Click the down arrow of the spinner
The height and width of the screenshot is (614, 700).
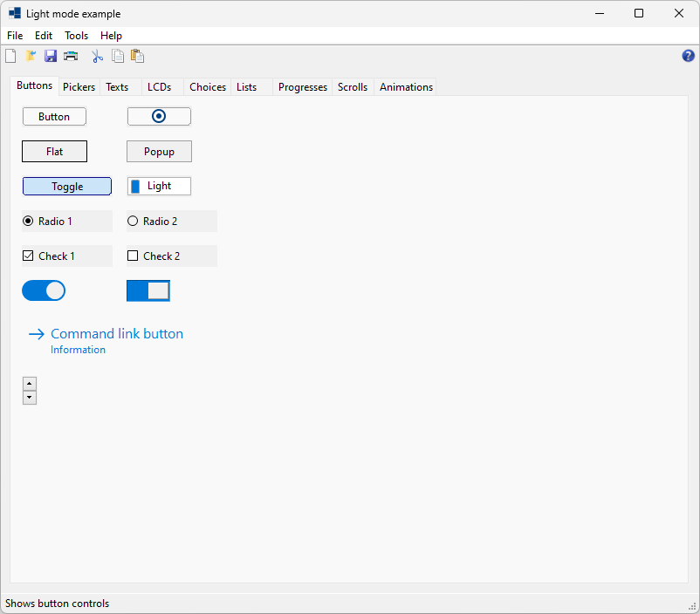point(30,398)
